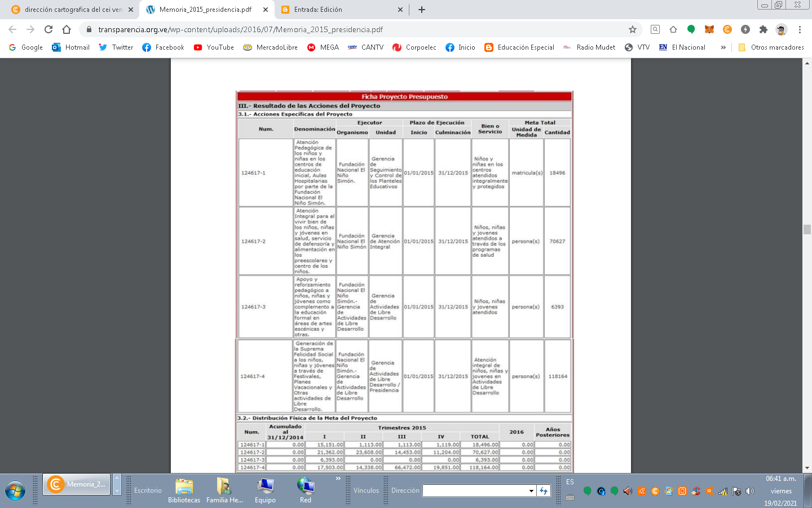Open the lightning bolt extension icon
This screenshot has height=508, width=812.
(x=745, y=29)
